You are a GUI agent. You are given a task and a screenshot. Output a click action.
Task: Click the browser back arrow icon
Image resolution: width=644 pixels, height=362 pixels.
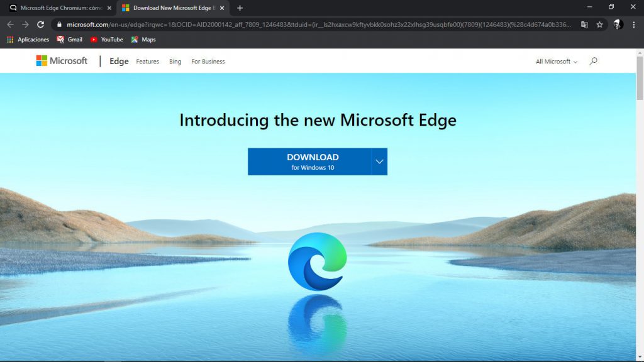tap(10, 24)
